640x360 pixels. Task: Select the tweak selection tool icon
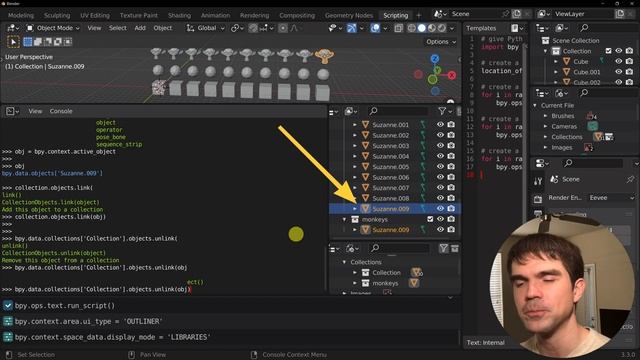(13, 42)
